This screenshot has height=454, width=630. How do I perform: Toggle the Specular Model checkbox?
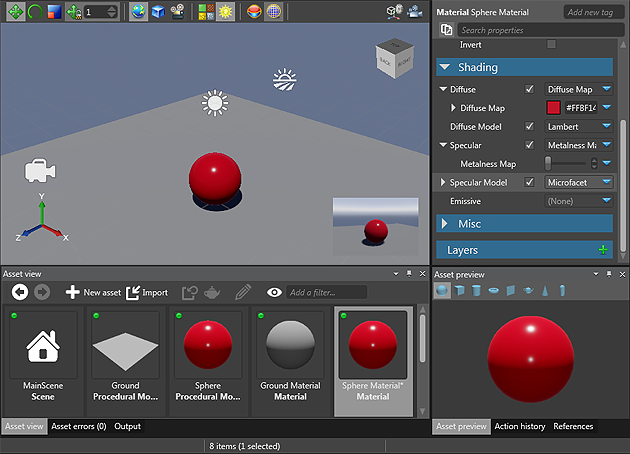(x=530, y=183)
